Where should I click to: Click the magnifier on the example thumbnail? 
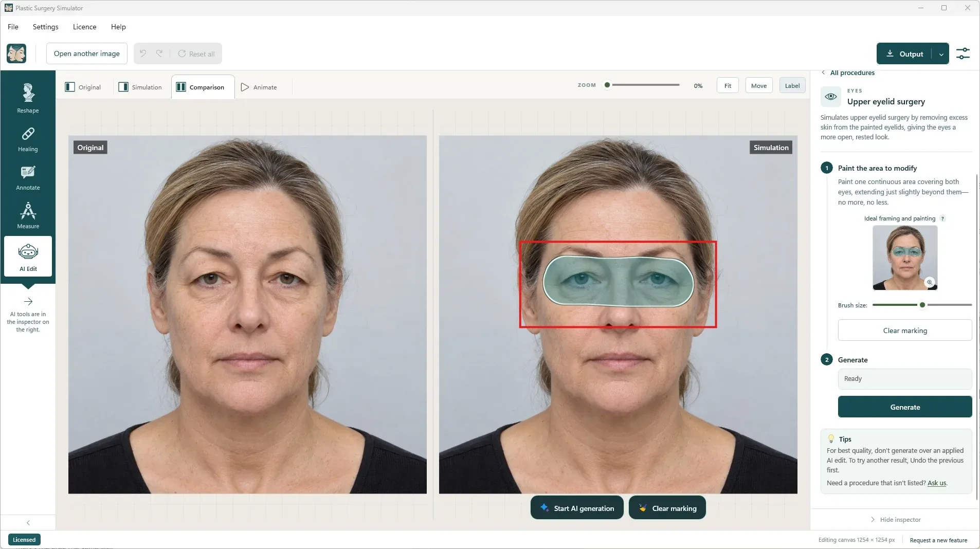[930, 282]
